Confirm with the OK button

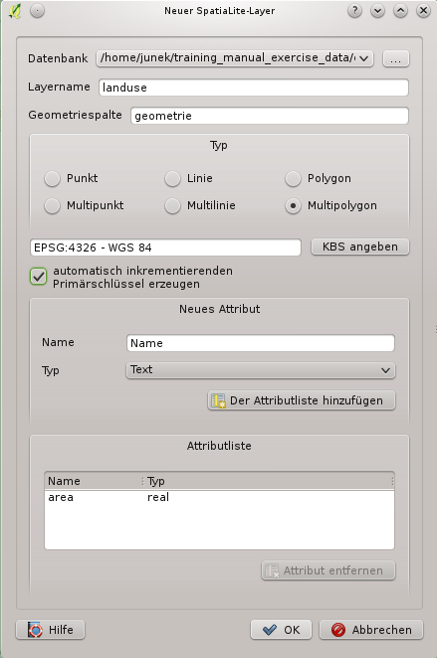pyautogui.click(x=281, y=629)
